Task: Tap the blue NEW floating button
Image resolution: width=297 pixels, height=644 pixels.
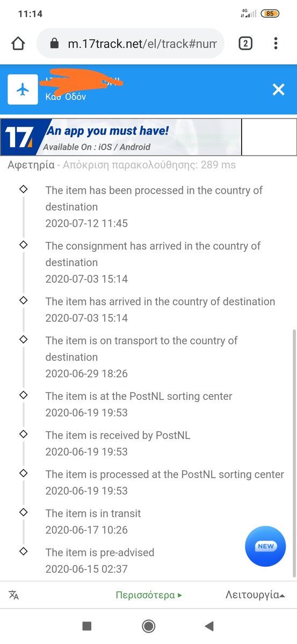Action: coord(265,546)
